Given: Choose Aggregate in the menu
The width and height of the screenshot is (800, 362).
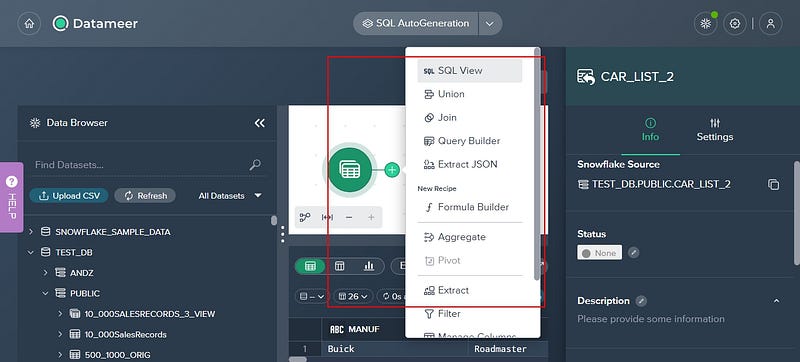Looking at the screenshot, I should pyautogui.click(x=470, y=237).
